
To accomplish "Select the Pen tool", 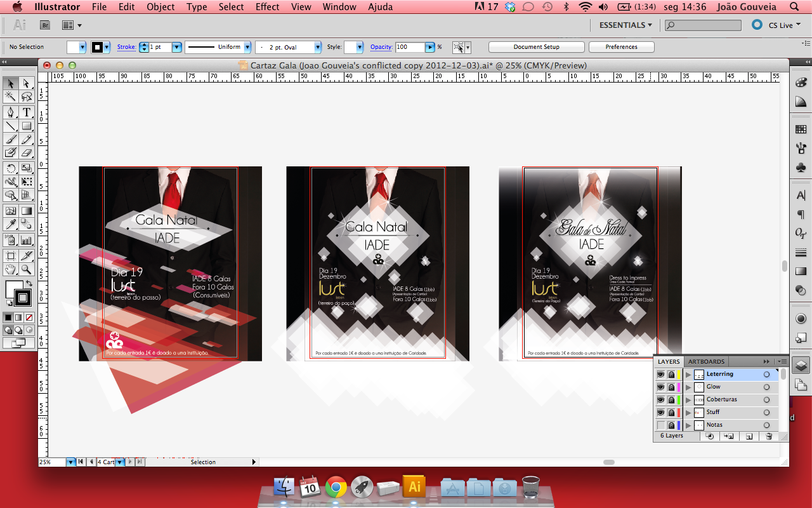I will (x=11, y=112).
